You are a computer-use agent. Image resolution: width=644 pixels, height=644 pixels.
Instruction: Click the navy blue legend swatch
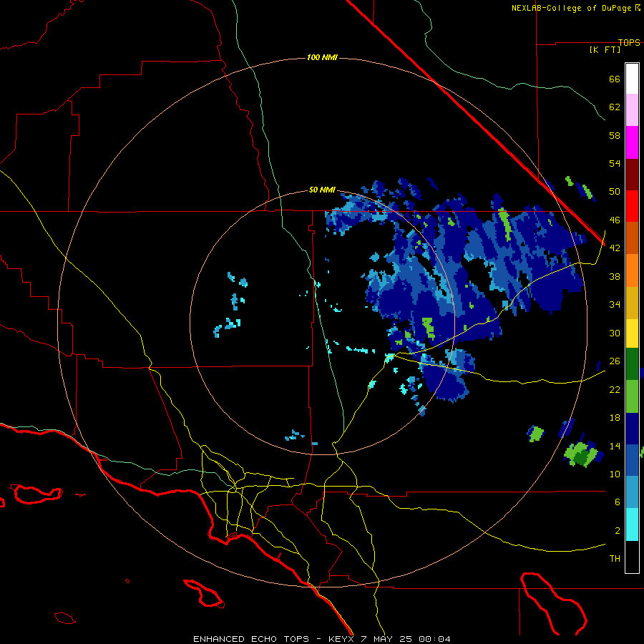tap(632, 429)
